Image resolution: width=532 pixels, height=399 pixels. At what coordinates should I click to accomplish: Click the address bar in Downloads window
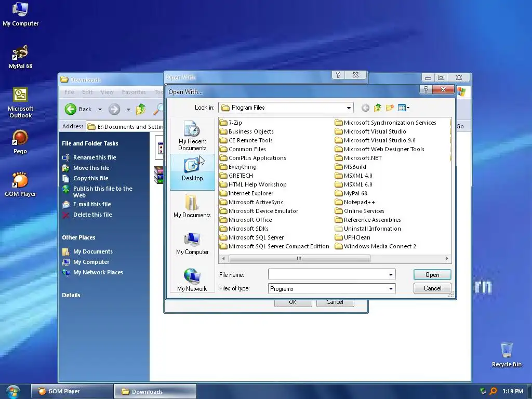125,127
